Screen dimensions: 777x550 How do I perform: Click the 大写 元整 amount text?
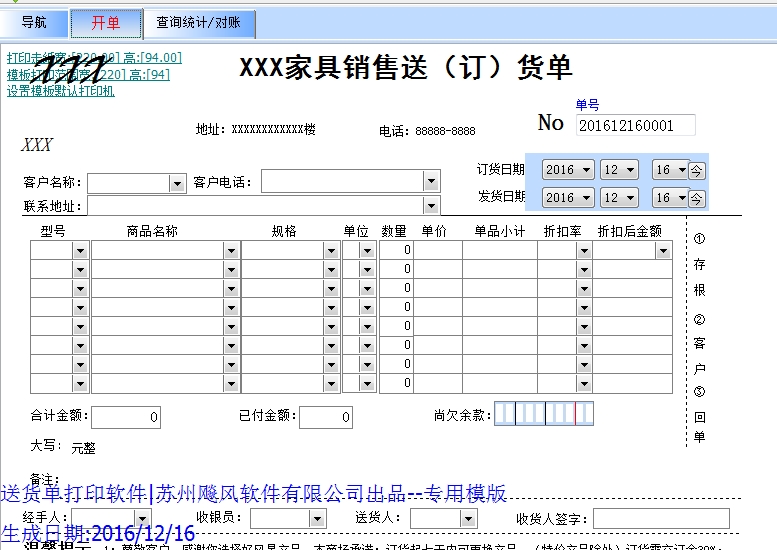tap(83, 448)
